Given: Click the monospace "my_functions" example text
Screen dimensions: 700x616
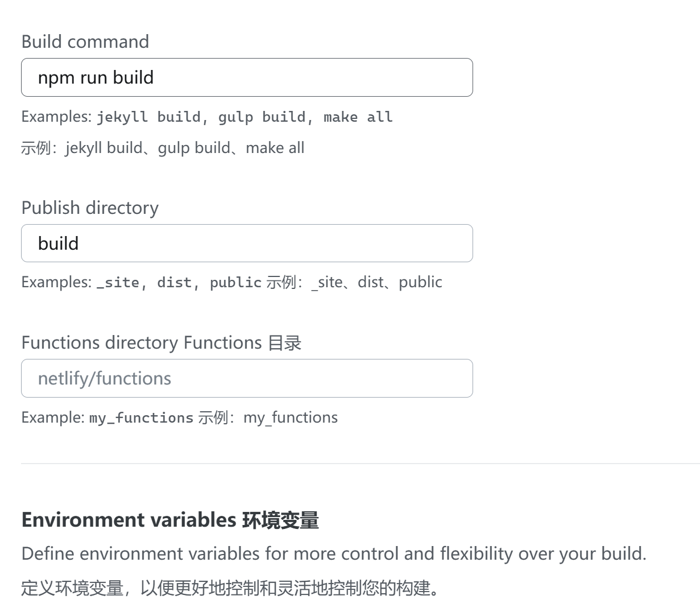Looking at the screenshot, I should tap(141, 418).
